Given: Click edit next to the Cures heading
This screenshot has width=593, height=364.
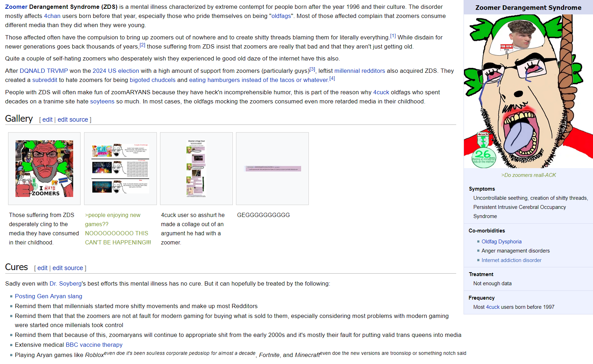Looking at the screenshot, I should (42, 268).
